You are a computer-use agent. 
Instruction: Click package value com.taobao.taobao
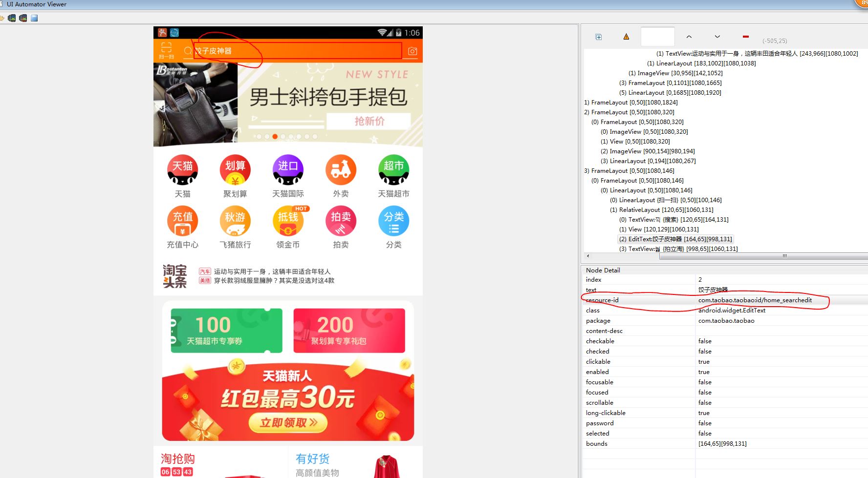(x=726, y=321)
